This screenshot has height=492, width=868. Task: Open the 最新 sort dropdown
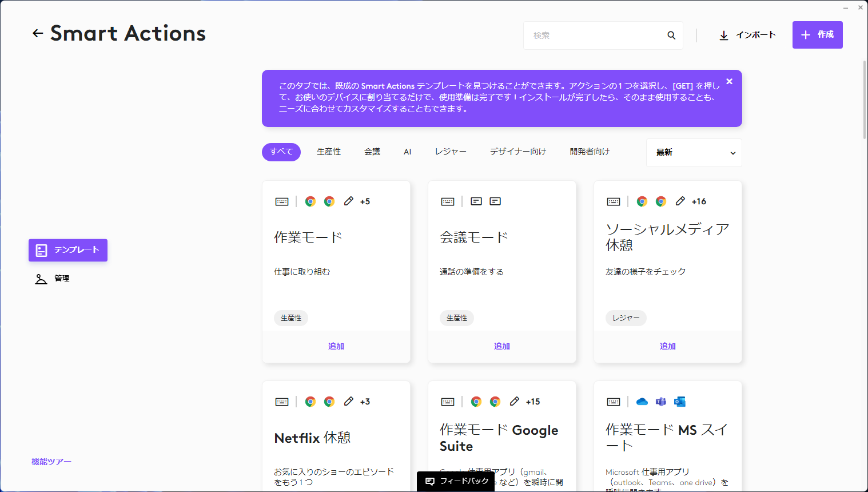[x=694, y=153]
